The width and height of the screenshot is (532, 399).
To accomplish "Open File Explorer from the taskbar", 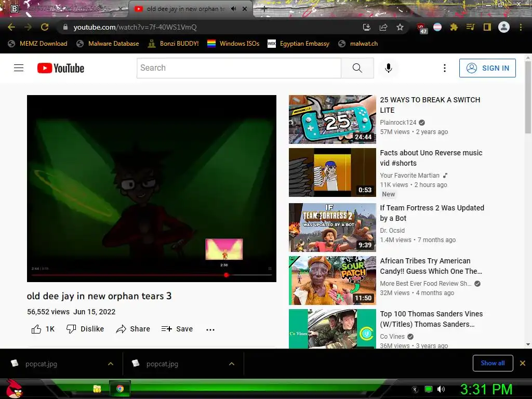I will coord(97,389).
